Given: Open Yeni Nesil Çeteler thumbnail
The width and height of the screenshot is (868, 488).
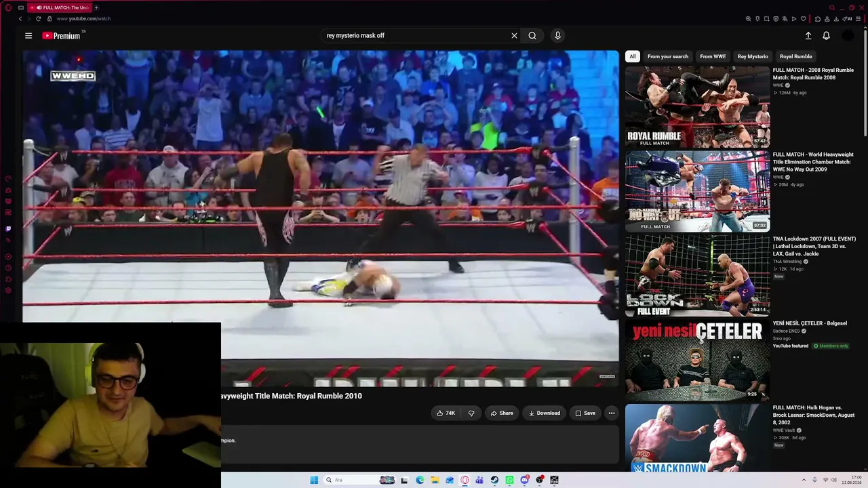Looking at the screenshot, I should 697,361.
